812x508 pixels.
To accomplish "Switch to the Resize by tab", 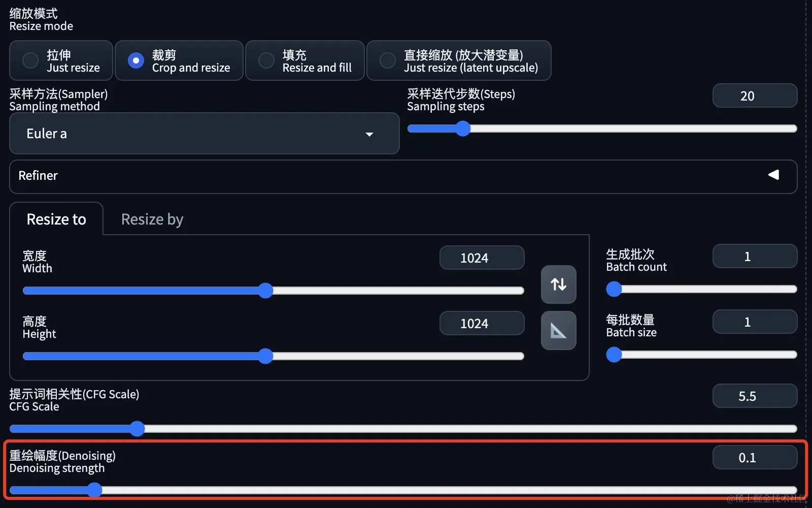I will click(x=152, y=219).
